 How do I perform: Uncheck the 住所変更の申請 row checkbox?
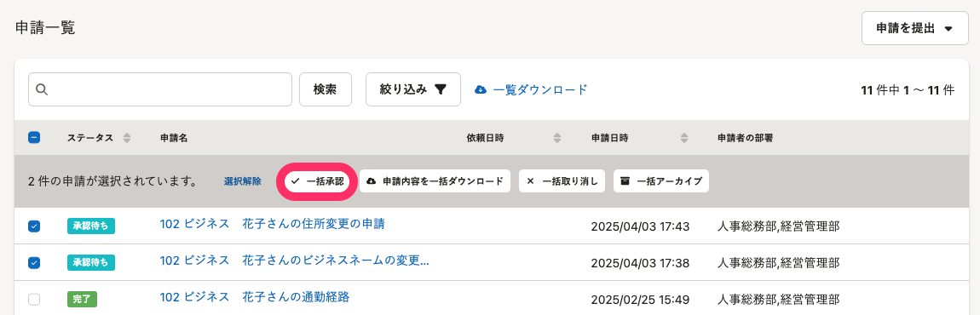pyautogui.click(x=34, y=226)
